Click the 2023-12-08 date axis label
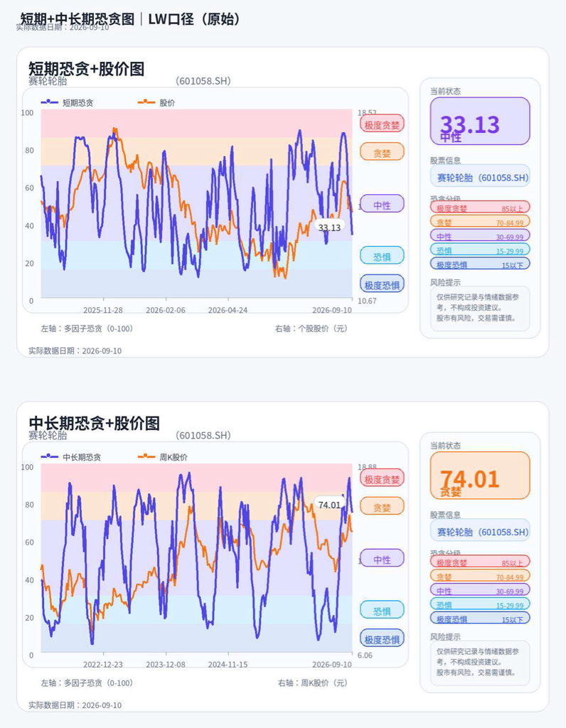The image size is (566, 728). coord(165,665)
